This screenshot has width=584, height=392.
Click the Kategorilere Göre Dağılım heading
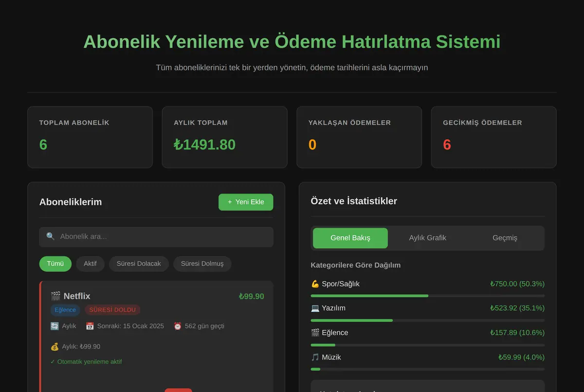pyautogui.click(x=356, y=265)
